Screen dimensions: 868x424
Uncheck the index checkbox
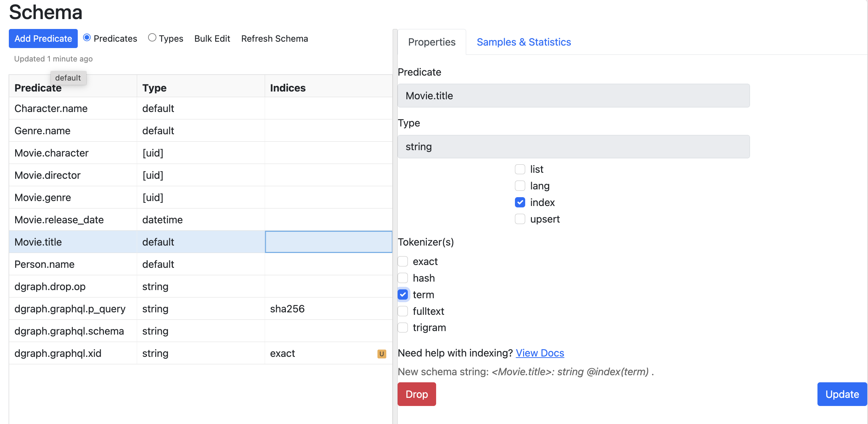click(520, 202)
